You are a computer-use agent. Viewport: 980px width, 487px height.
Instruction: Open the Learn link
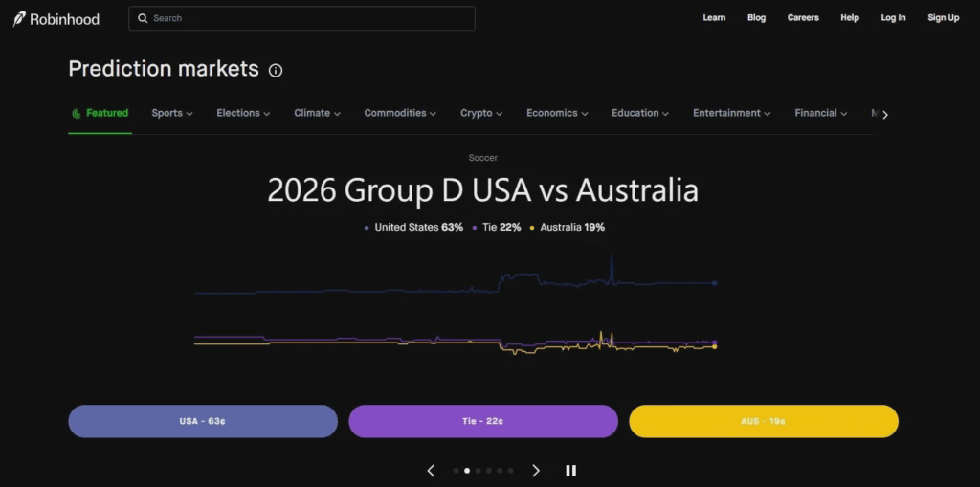[714, 18]
